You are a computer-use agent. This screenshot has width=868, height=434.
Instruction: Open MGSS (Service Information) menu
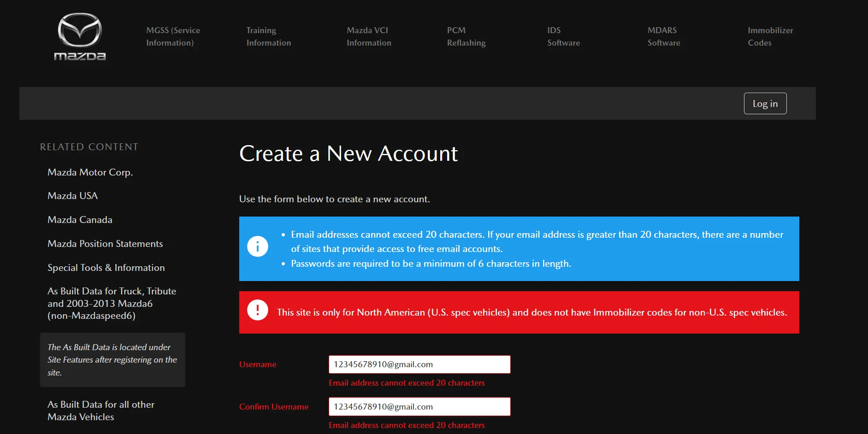[173, 36]
